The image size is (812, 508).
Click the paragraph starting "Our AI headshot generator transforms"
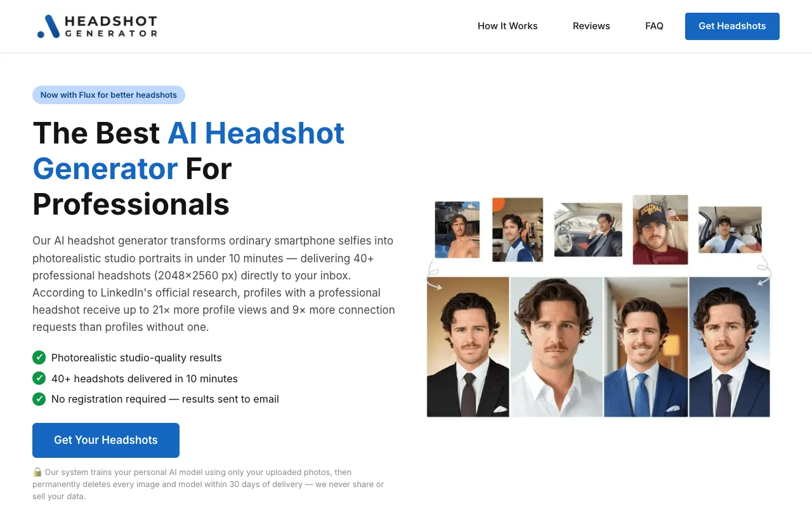pos(214,284)
